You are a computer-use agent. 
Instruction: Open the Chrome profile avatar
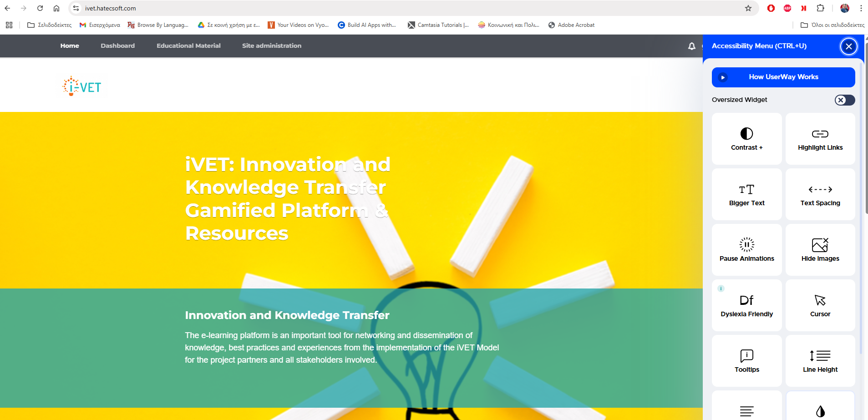tap(845, 8)
